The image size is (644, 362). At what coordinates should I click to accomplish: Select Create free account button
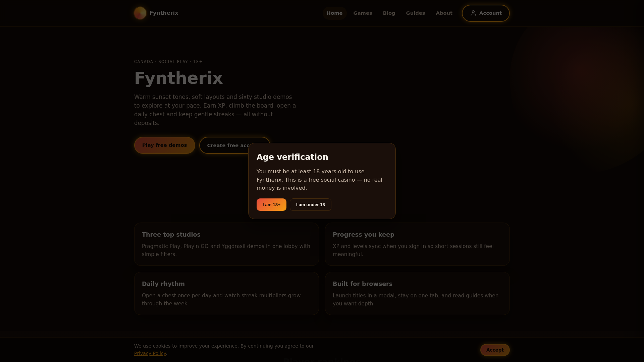224,145
